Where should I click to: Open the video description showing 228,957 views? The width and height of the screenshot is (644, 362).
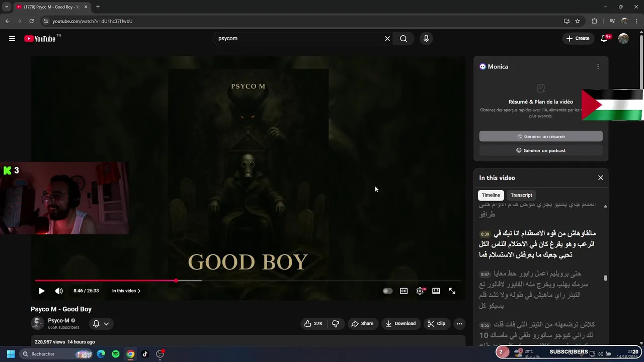click(248, 341)
